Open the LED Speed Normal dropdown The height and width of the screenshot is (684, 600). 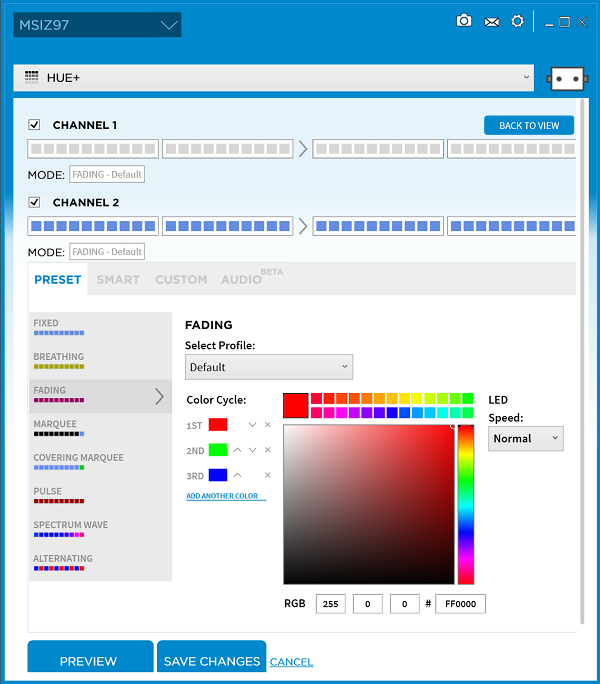[525, 438]
